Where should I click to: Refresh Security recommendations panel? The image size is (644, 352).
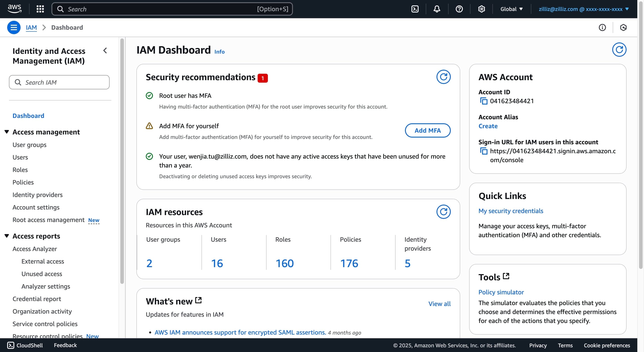coord(443,77)
